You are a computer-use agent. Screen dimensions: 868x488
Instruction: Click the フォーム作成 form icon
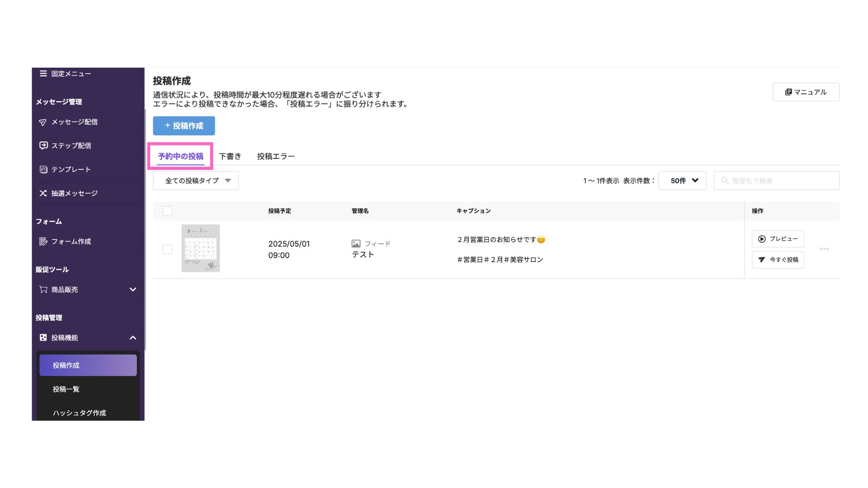coord(43,241)
